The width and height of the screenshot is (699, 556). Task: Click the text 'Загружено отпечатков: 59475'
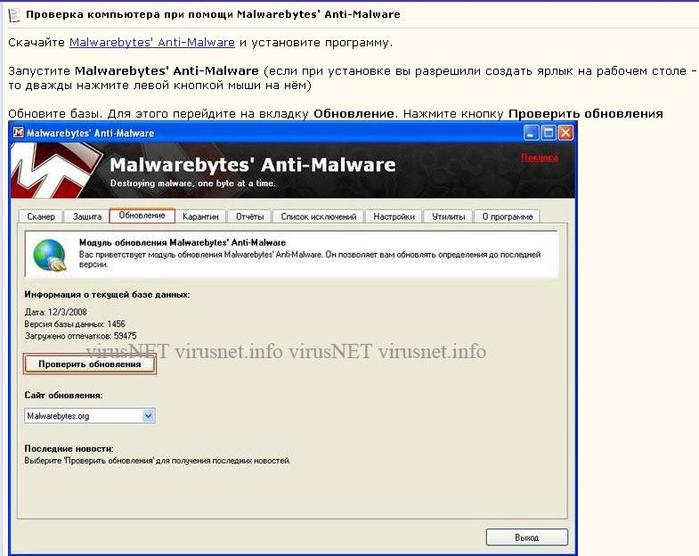tap(81, 336)
